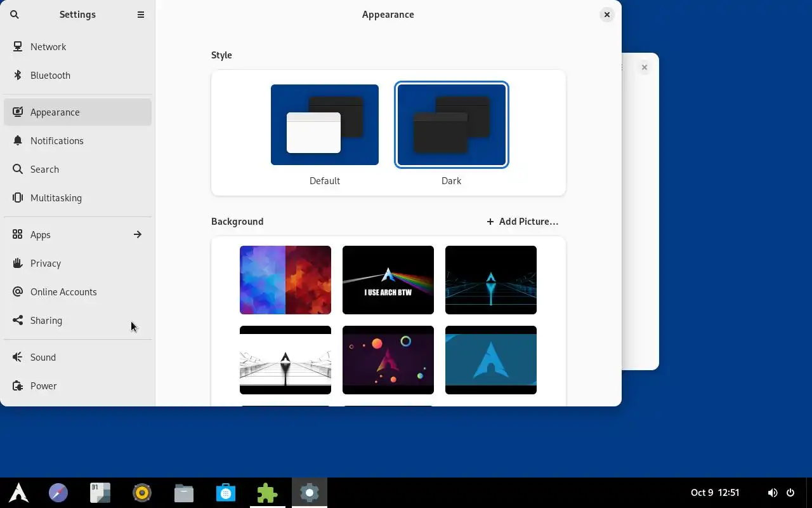Viewport: 812px width, 508px height.
Task: Open the clock showing Oct 9 12:51
Action: [716, 493]
